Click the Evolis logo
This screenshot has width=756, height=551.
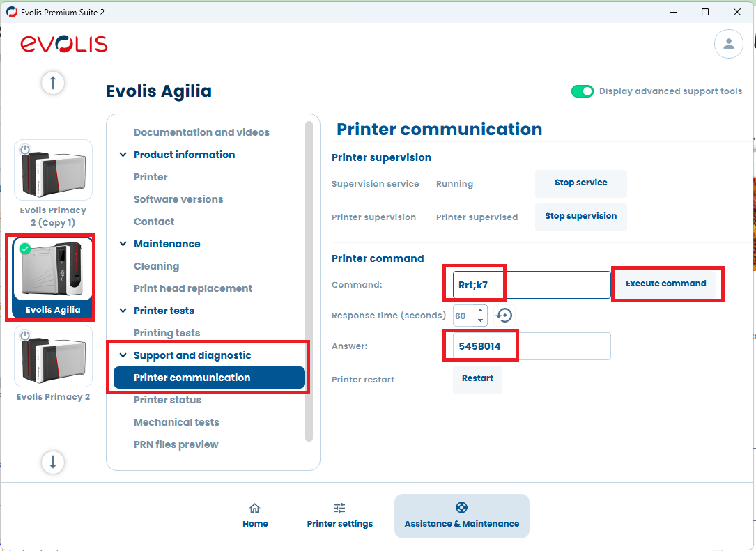pyautogui.click(x=63, y=44)
